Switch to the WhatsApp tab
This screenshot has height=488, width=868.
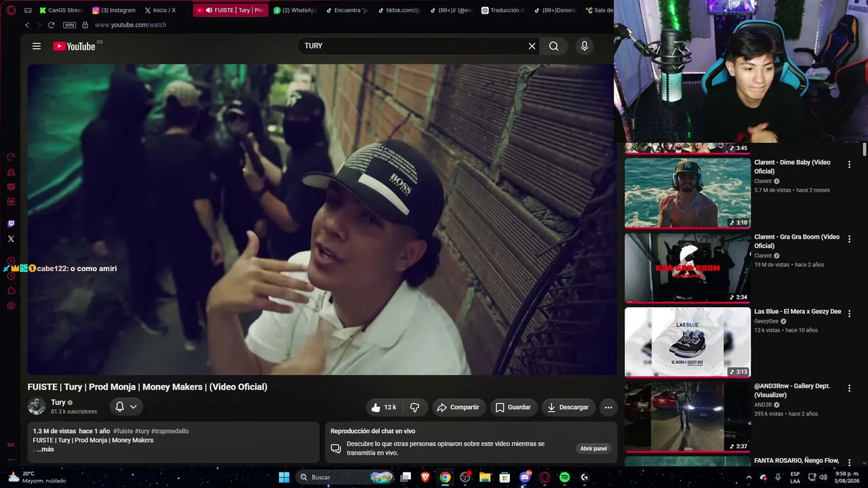295,10
